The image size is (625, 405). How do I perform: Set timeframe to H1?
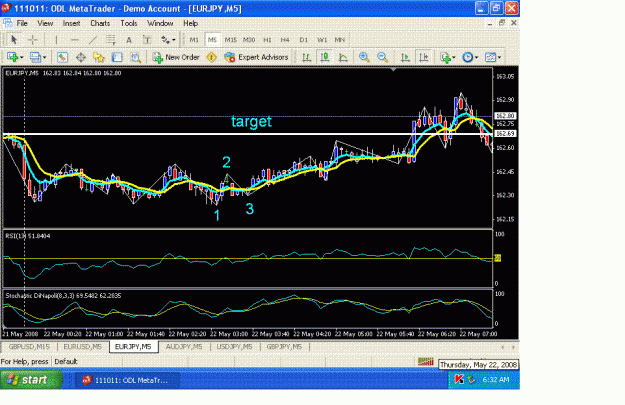(267, 40)
